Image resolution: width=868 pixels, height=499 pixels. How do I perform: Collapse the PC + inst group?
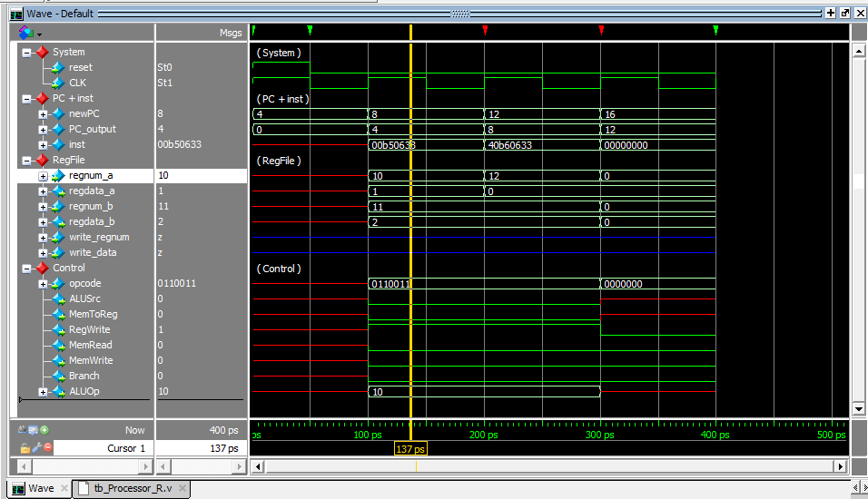pos(26,99)
